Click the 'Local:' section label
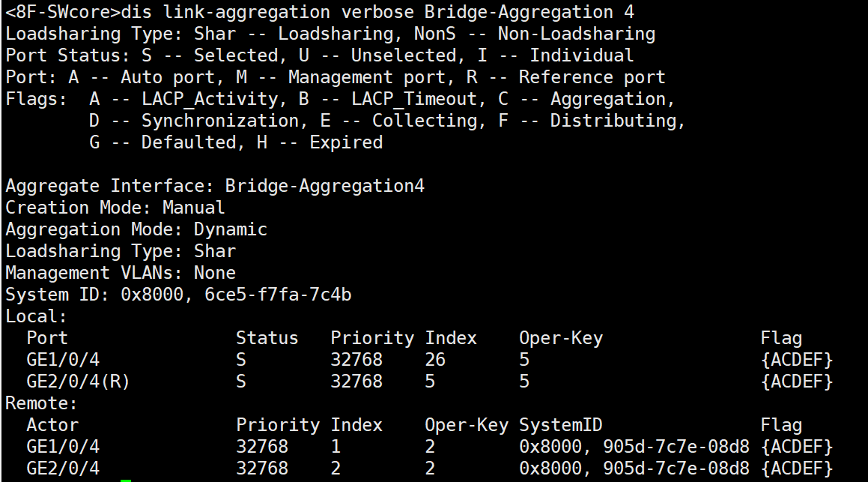This screenshot has height=482, width=868. (37, 316)
